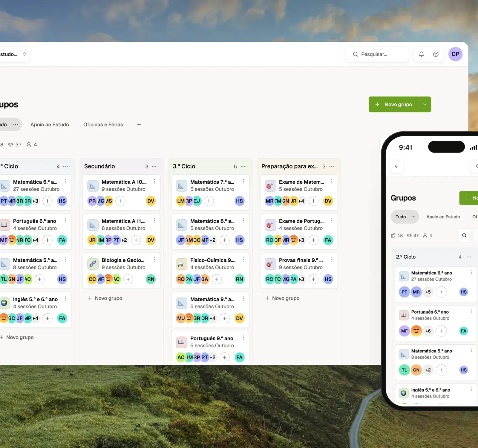Click DV avatar on Matemática A 11 card
Viewport: 478px width, 448px height.
tap(151, 240)
